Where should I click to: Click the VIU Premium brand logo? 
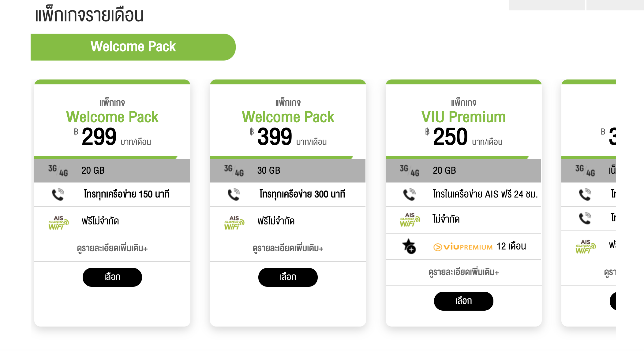463,247
